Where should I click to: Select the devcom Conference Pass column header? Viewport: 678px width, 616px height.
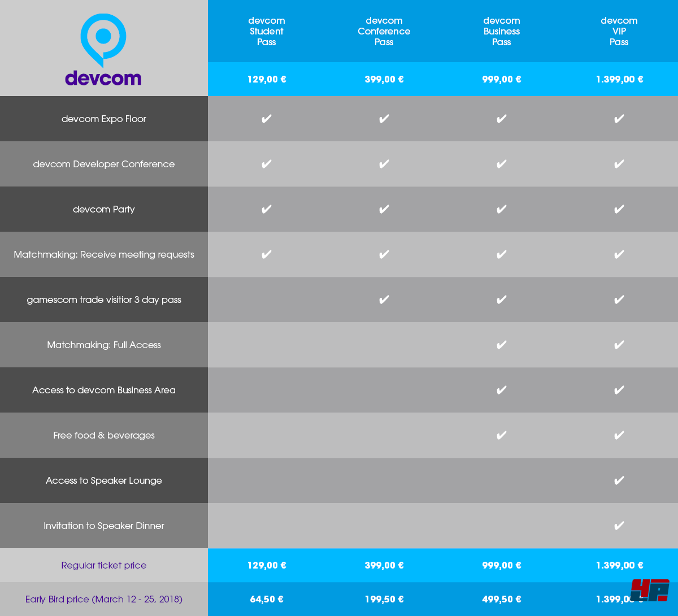pyautogui.click(x=384, y=31)
